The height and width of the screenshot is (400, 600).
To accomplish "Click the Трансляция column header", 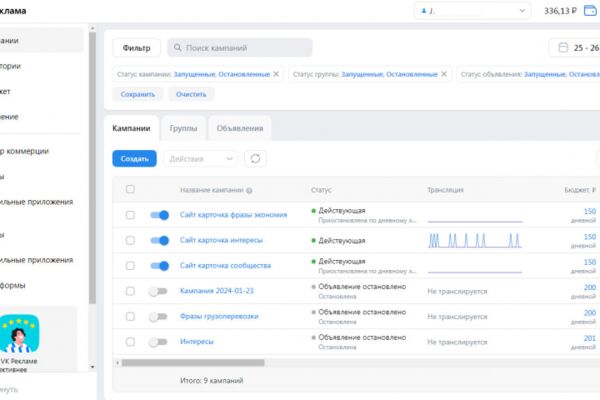I will (445, 190).
